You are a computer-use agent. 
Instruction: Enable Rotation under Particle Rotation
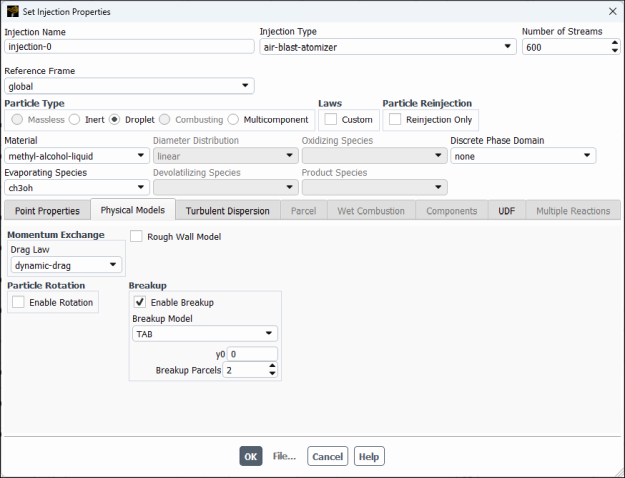pos(19,302)
